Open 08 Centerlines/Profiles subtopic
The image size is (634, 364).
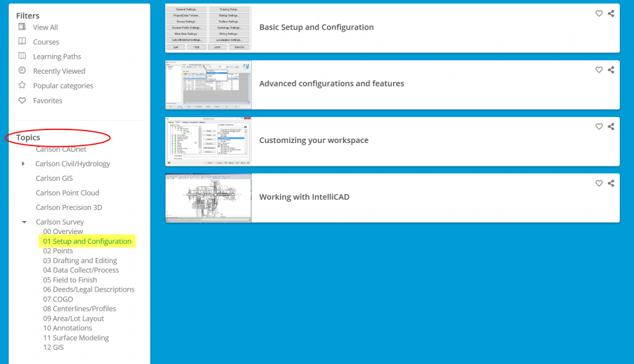coord(80,308)
